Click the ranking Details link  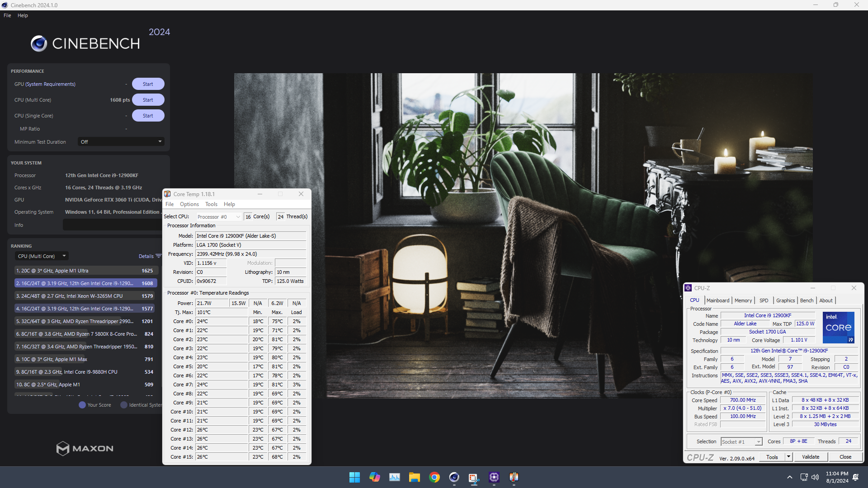[146, 256]
